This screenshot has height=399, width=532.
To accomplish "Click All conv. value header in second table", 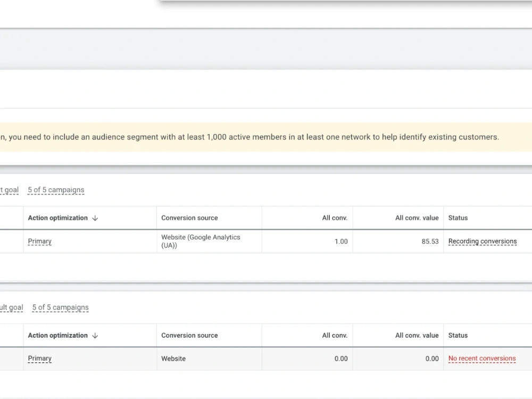I will 417,335.
